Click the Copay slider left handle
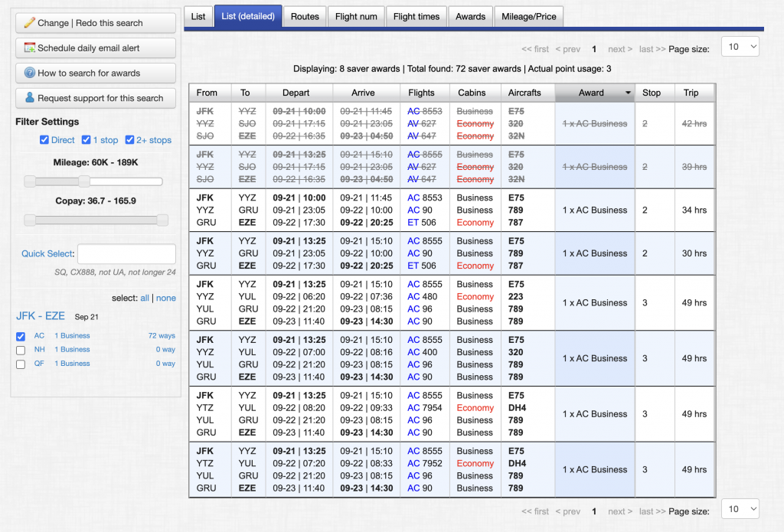This screenshot has width=784, height=532. pyautogui.click(x=30, y=220)
